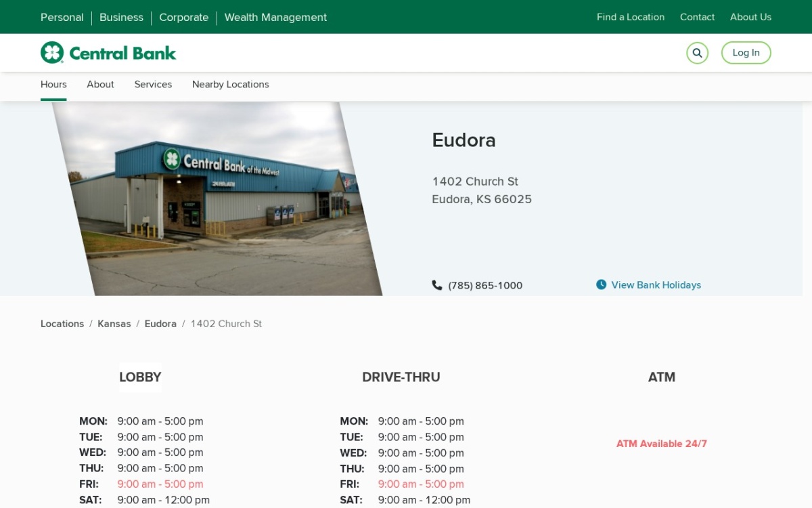This screenshot has width=812, height=508.
Task: Open the Contact page
Action: pyautogui.click(x=697, y=17)
